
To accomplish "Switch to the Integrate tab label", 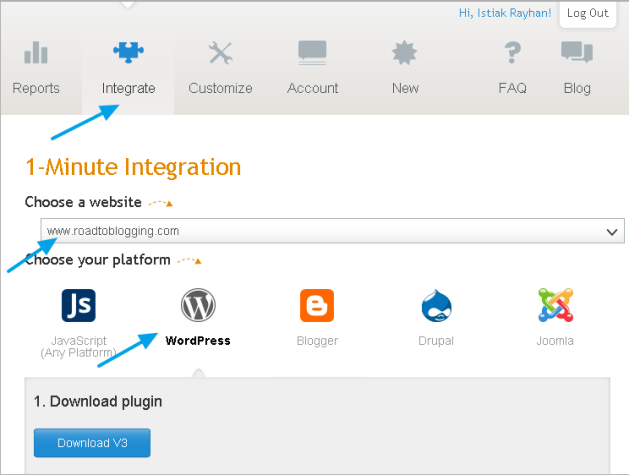I will click(x=128, y=88).
